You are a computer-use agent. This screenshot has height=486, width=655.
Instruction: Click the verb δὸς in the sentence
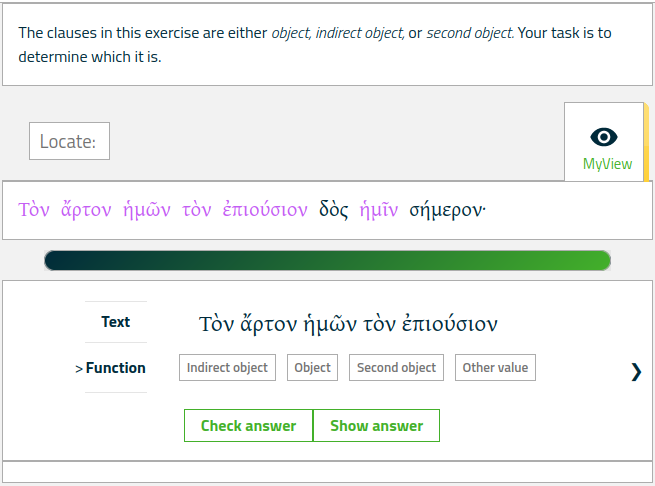tap(333, 209)
